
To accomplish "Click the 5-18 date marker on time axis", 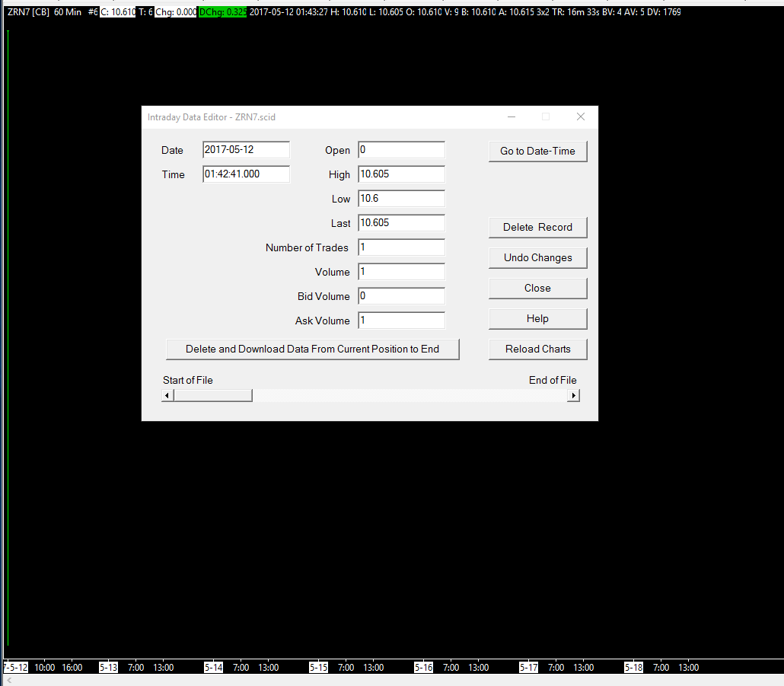I will [x=633, y=668].
